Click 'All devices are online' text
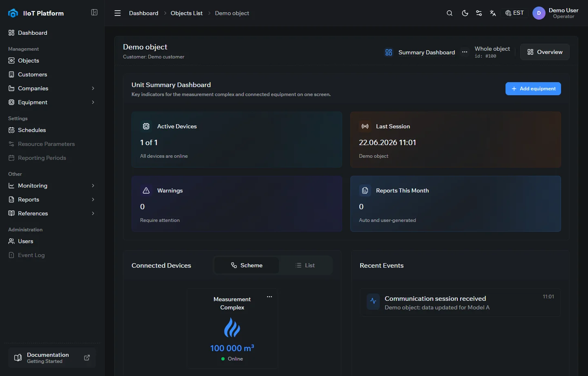Screen dimensions: 588x376 click(x=164, y=156)
